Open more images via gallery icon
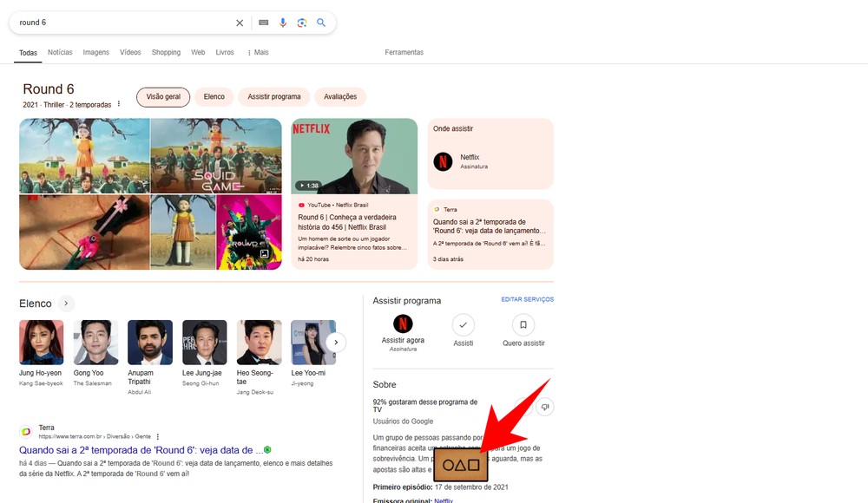Viewport: 868px width, 503px height. pyautogui.click(x=265, y=253)
